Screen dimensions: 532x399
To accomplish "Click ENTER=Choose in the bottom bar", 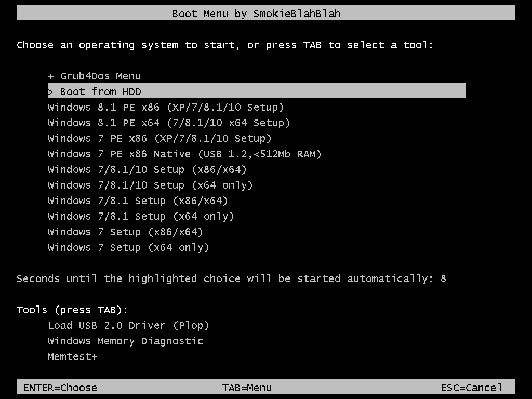I will tap(60, 388).
